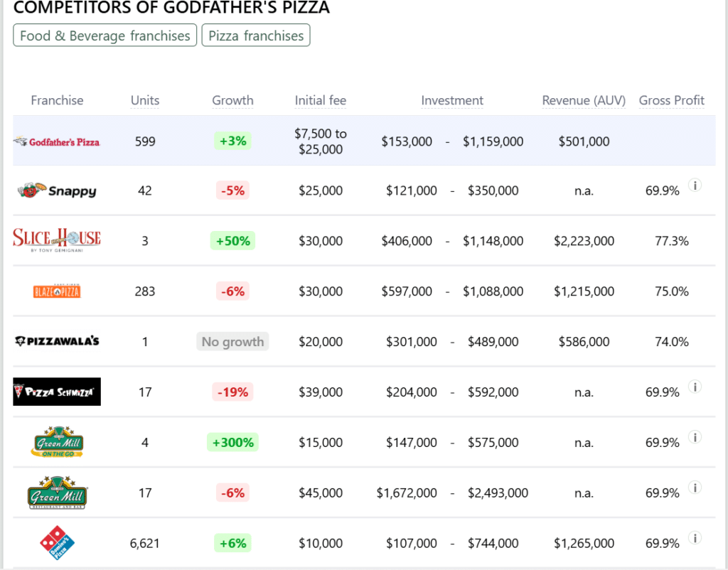Image resolution: width=728 pixels, height=570 pixels.
Task: Click info icon in Pizza Schmizza row
Action: coord(695,387)
